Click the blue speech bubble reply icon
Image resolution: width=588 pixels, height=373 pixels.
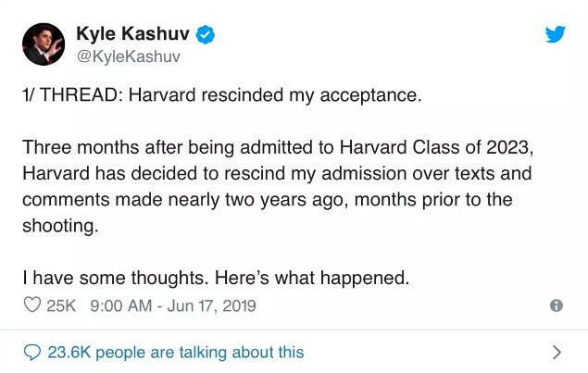coord(32,352)
